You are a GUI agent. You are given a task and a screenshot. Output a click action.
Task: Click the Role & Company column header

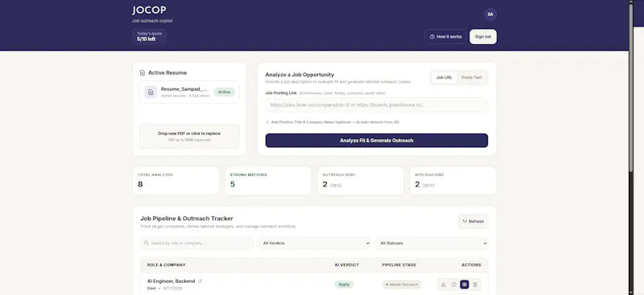click(167, 265)
